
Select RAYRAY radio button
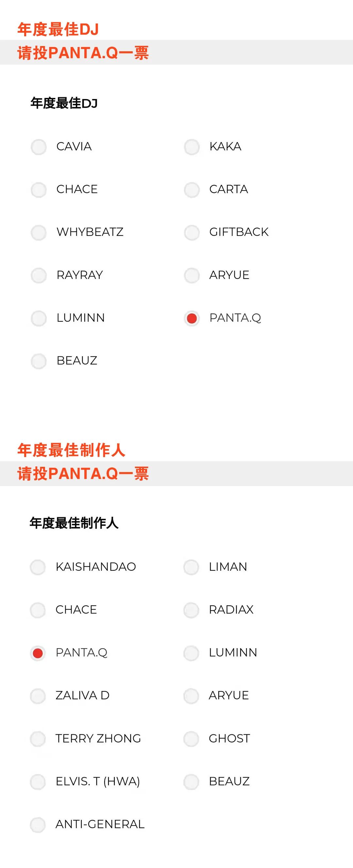coord(39,275)
